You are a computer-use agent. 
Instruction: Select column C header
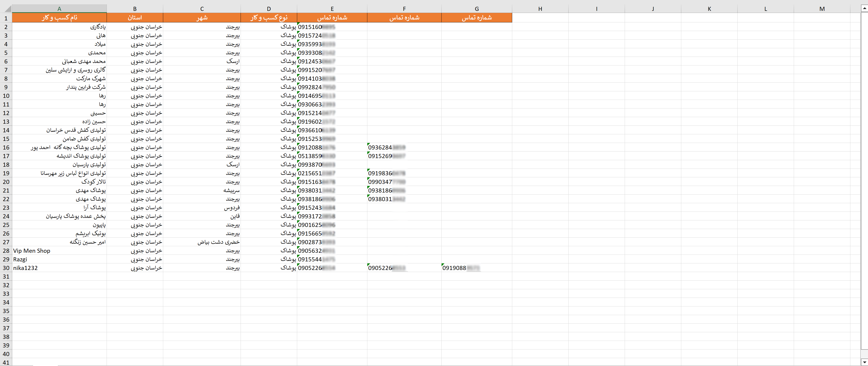[202, 9]
